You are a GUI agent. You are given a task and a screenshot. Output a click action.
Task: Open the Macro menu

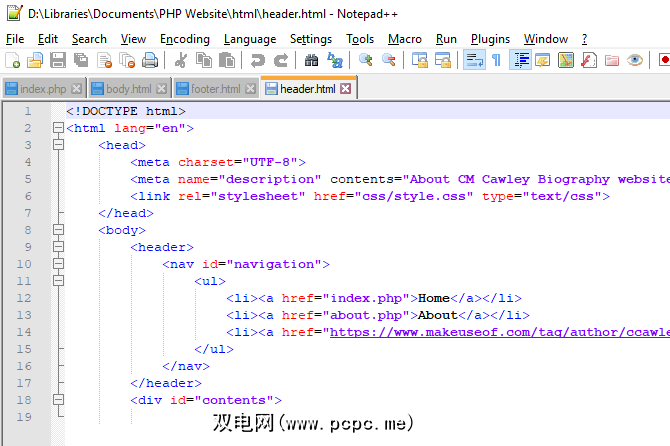point(405,39)
